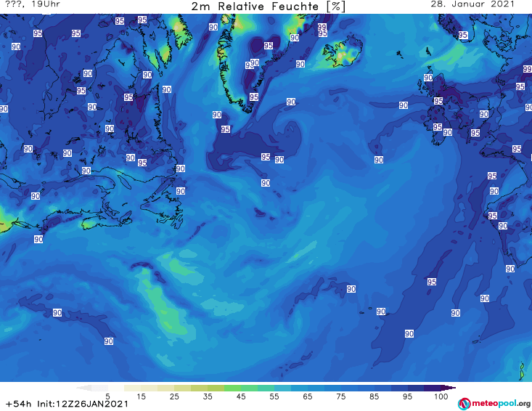Click legend tick label '45'

tap(241, 396)
